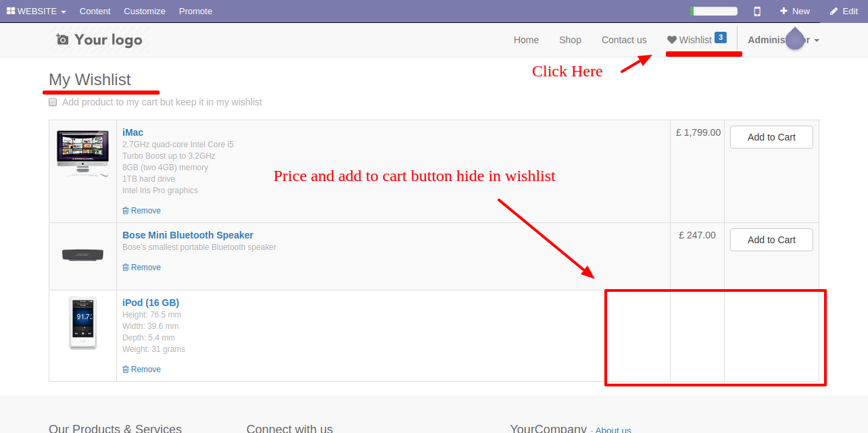Click the 'Our Products & Services' footer heading
The width and height of the screenshot is (868, 433).
click(x=115, y=428)
